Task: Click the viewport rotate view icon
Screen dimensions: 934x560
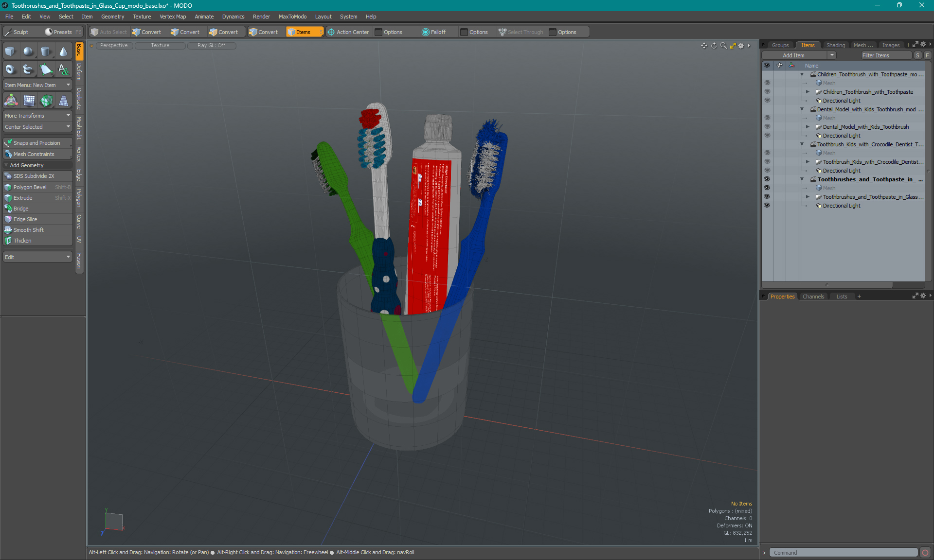Action: [714, 46]
